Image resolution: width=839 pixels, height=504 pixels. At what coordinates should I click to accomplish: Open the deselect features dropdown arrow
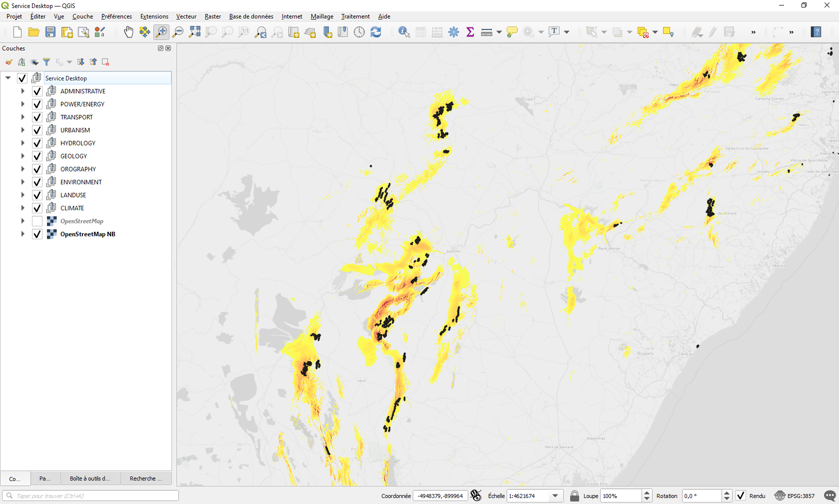tap(655, 32)
